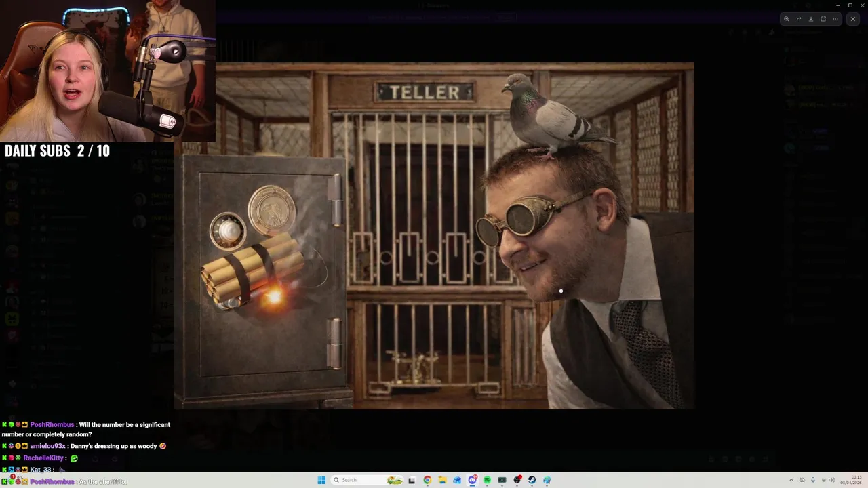The width and height of the screenshot is (868, 488).
Task: Click the taskbar Search box
Action: pos(367,480)
